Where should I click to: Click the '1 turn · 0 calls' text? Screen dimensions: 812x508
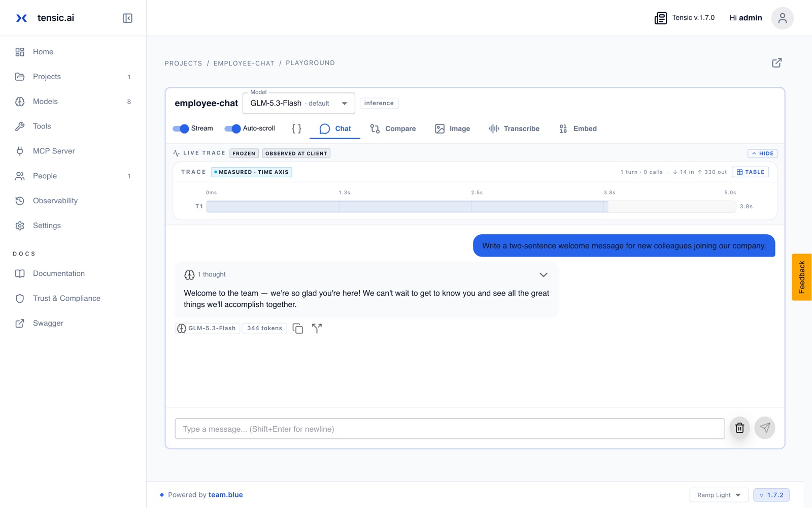pyautogui.click(x=641, y=172)
